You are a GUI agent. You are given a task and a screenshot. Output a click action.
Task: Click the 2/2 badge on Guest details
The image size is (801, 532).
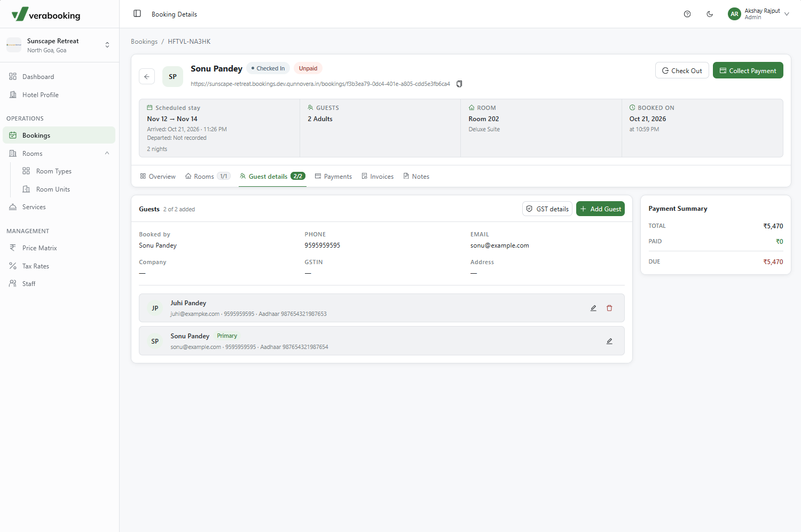[298, 176]
